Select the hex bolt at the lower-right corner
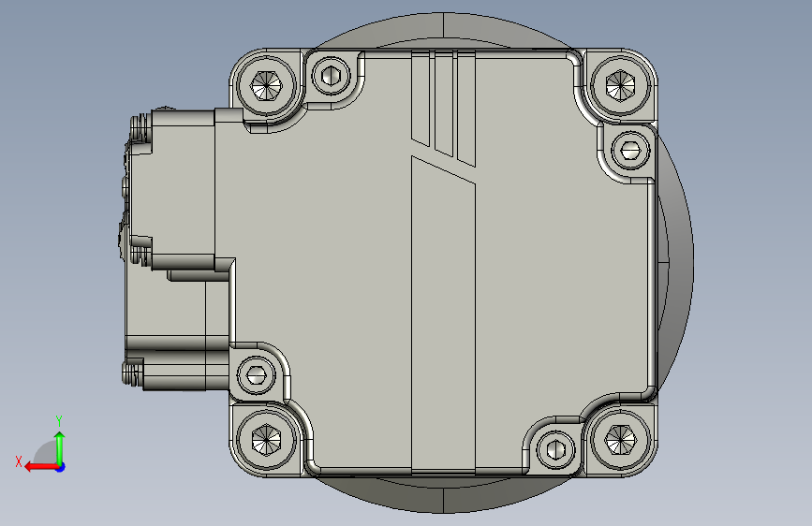 (x=620, y=440)
